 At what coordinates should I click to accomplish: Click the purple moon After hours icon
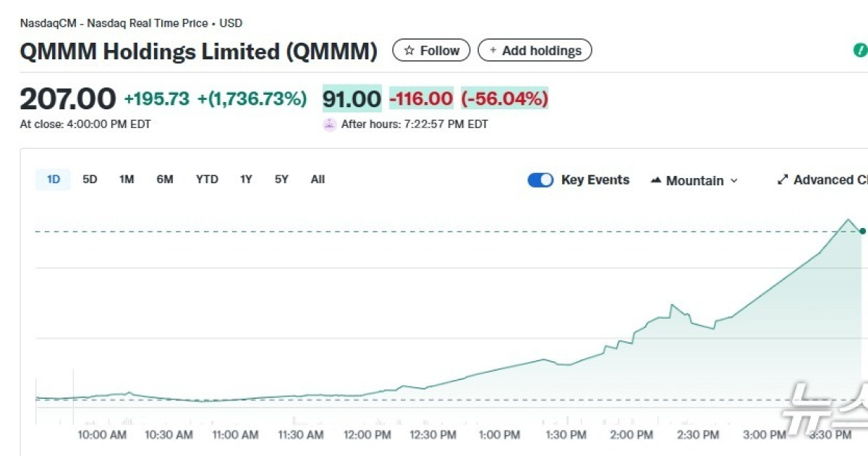point(329,124)
